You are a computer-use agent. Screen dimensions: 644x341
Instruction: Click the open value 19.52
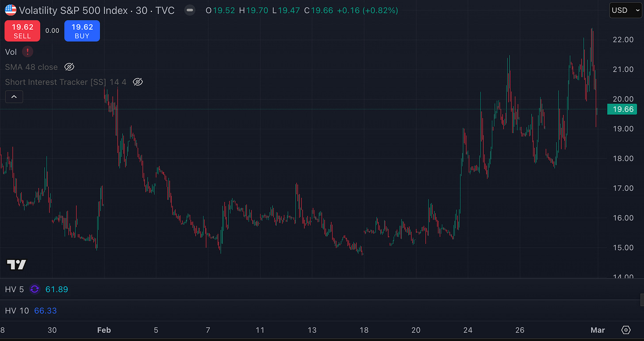[x=224, y=10]
